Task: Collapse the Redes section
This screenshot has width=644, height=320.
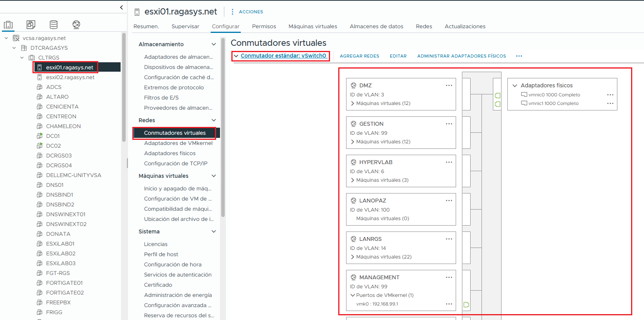Action: [214, 120]
